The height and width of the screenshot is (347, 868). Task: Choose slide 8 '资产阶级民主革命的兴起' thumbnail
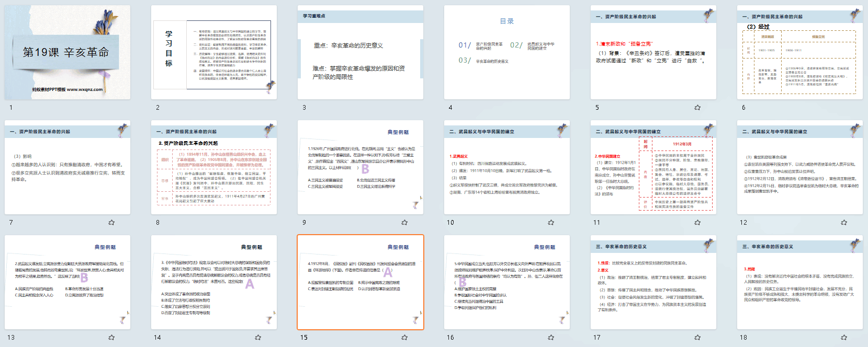pos(214,167)
